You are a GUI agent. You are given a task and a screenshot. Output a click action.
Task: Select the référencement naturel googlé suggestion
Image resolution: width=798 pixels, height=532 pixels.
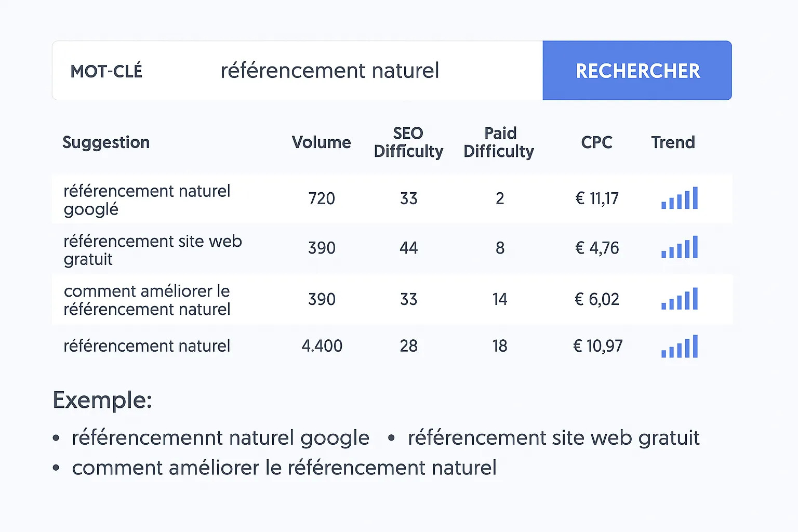pos(147,200)
